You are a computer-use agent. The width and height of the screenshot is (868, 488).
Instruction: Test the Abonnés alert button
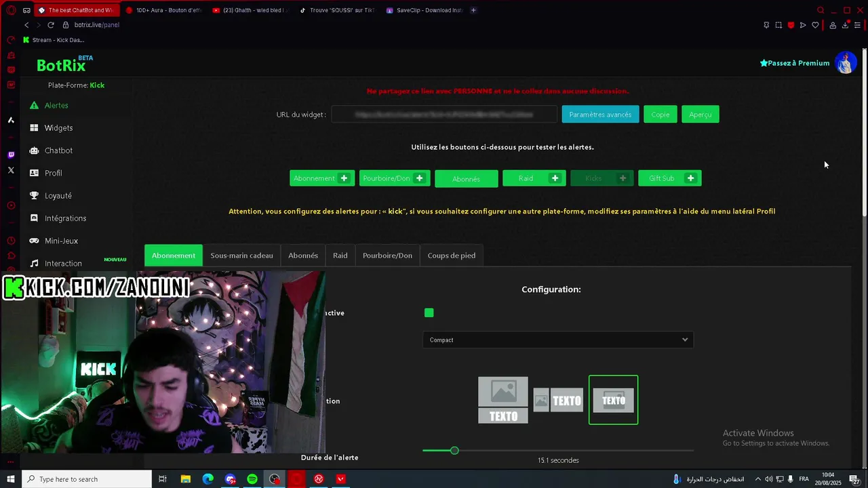(x=466, y=179)
